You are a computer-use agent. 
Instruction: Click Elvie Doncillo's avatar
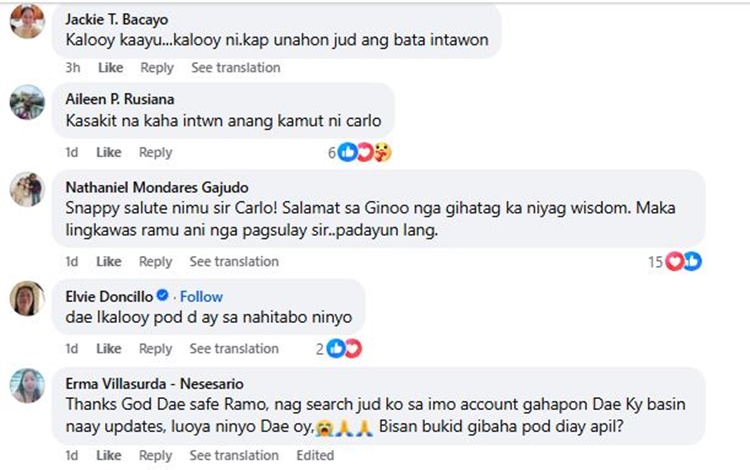tap(27, 298)
